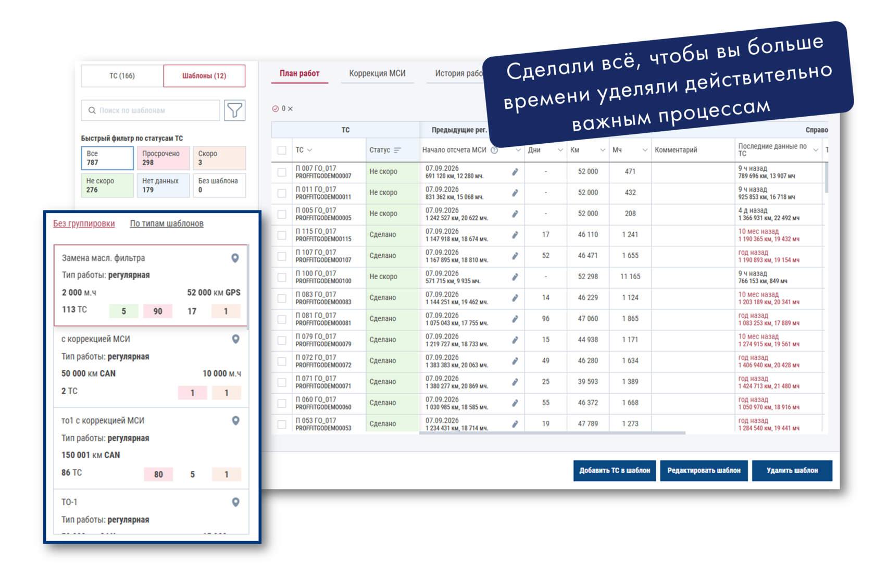Click the Статус column sort icon
This screenshot has width=875, height=588.
(x=398, y=150)
